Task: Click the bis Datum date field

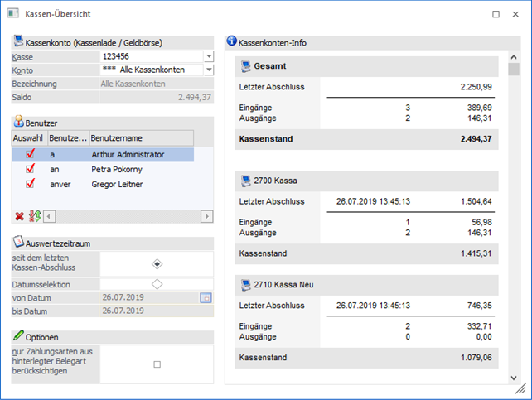Action: [x=149, y=311]
